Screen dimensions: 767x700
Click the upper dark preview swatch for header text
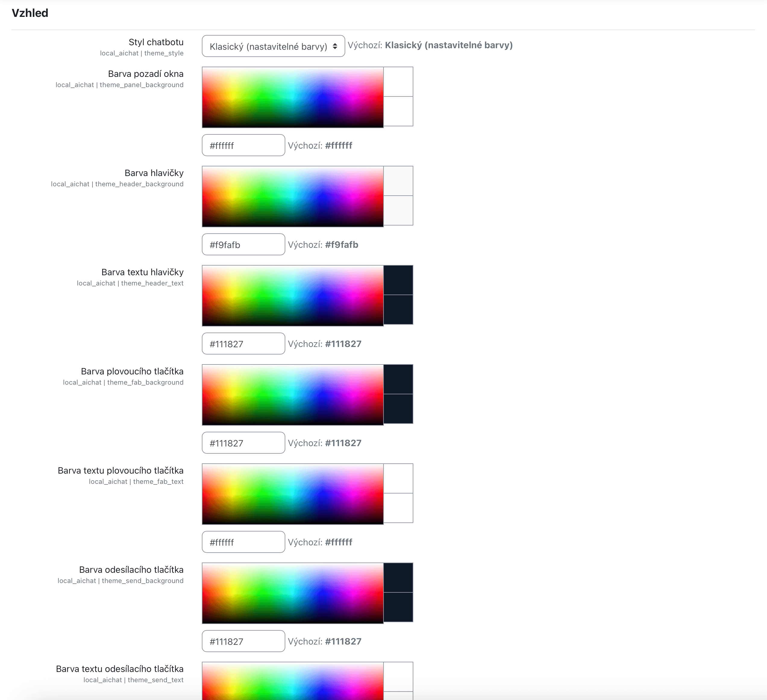(398, 280)
